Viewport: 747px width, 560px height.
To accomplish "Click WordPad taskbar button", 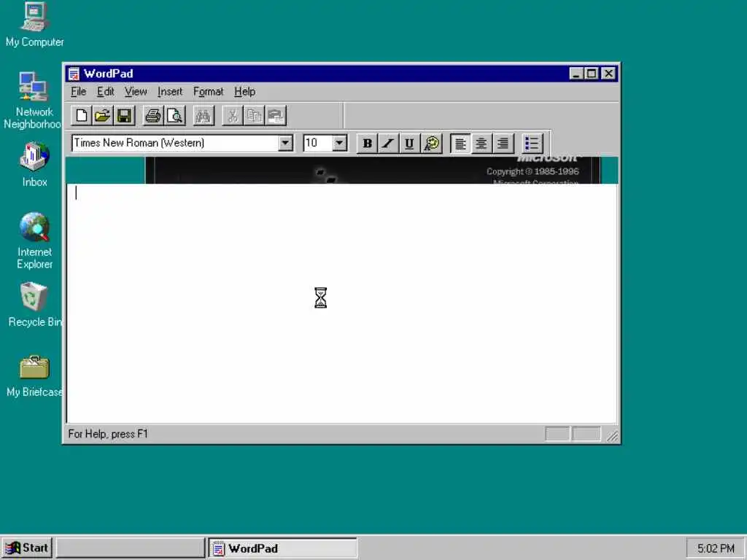I will point(282,548).
